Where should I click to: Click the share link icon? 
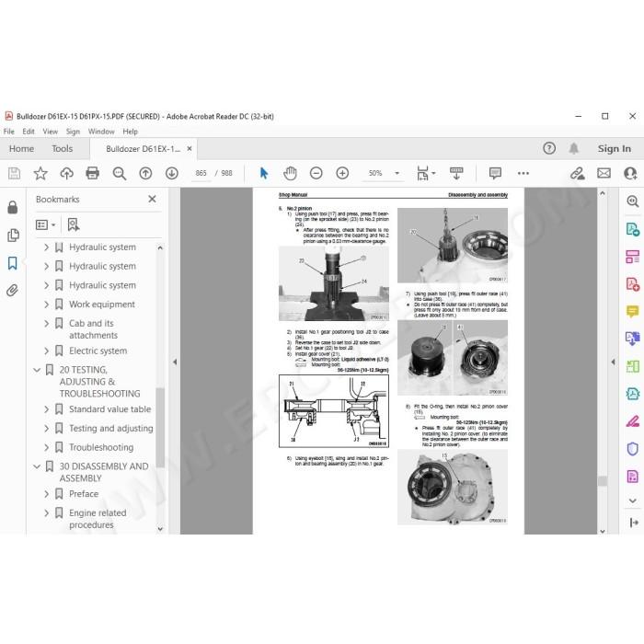pos(578,173)
